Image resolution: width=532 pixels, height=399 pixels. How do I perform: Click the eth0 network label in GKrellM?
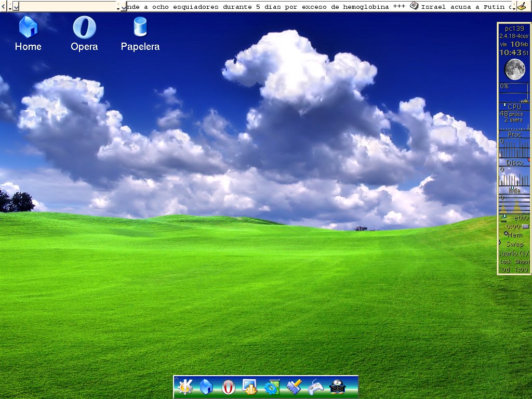521,218
